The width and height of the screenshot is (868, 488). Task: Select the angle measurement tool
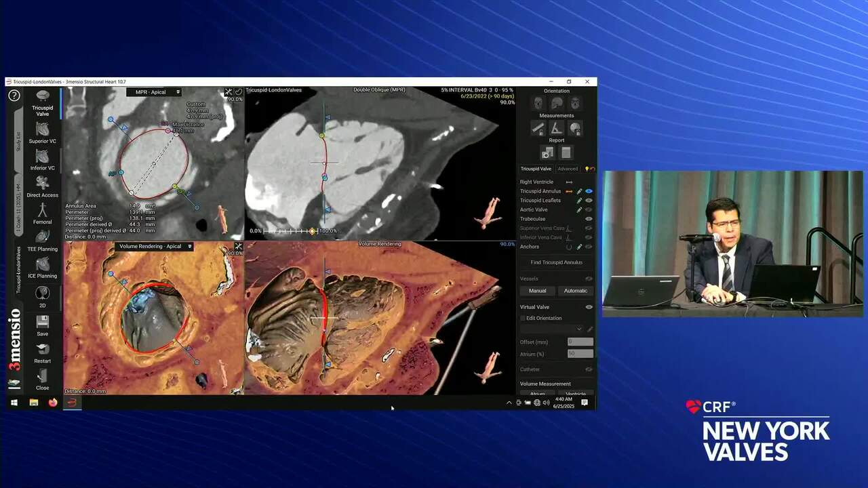coord(556,128)
